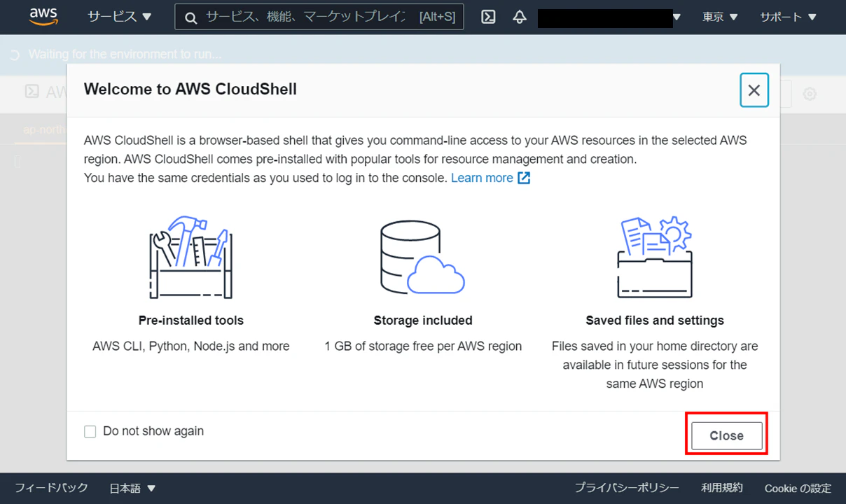846x504 pixels.
Task: Click the Storage included heading
Action: [x=423, y=321]
